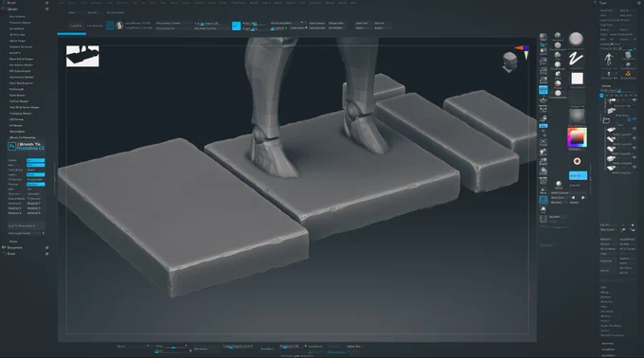Open the LightBox browser button
The height and width of the screenshot is (358, 644).
(76, 26)
